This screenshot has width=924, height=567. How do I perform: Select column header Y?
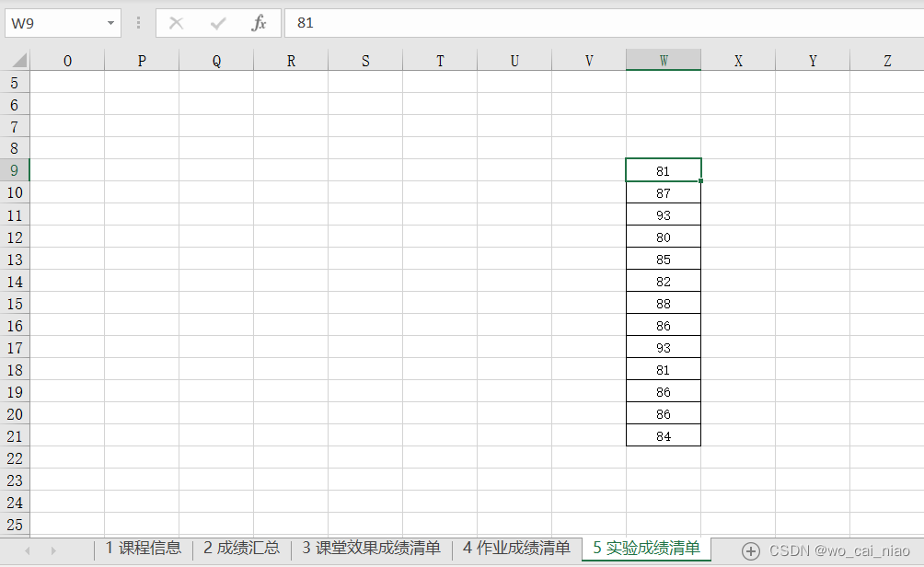click(813, 61)
